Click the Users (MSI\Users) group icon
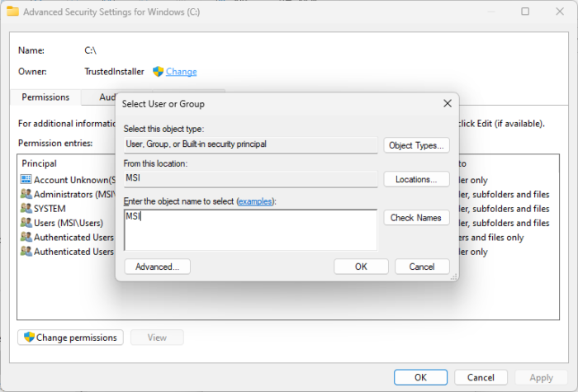The height and width of the screenshot is (392, 578). click(26, 223)
